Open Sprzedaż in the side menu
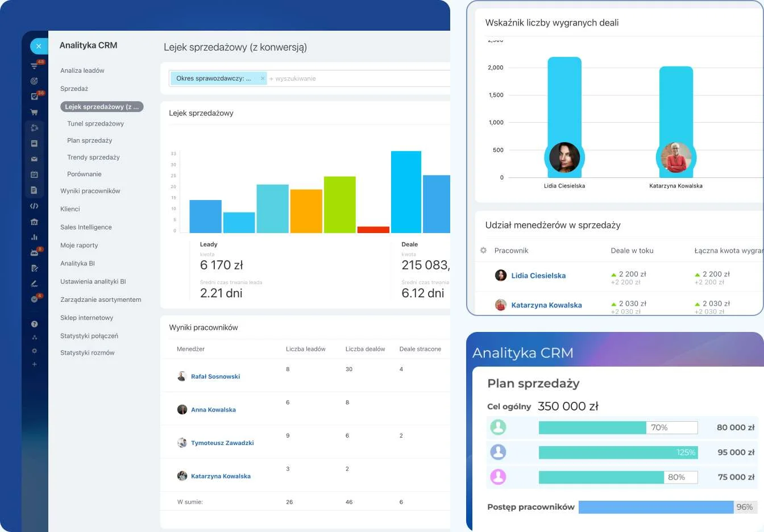This screenshot has width=764, height=532. tap(74, 89)
